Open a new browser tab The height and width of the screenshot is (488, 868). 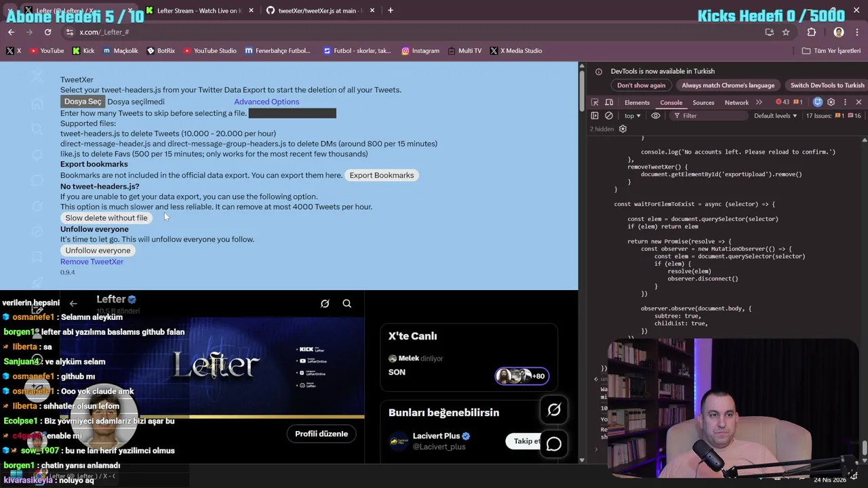[x=391, y=10]
